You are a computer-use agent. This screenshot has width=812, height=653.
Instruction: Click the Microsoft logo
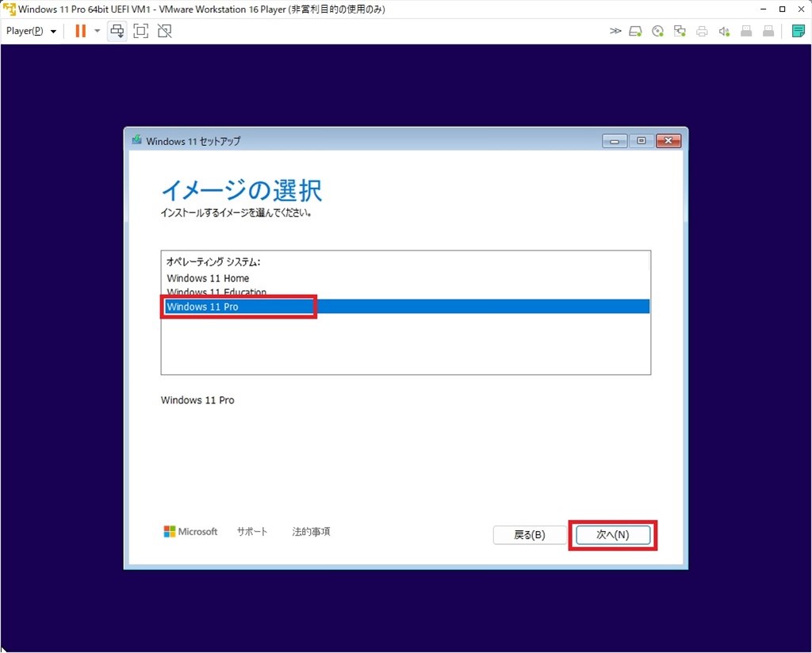click(190, 532)
